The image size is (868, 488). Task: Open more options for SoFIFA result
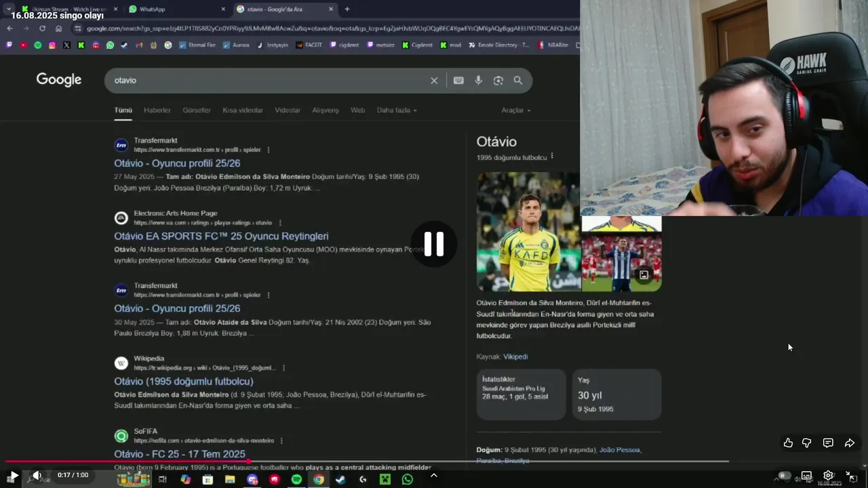tap(281, 441)
